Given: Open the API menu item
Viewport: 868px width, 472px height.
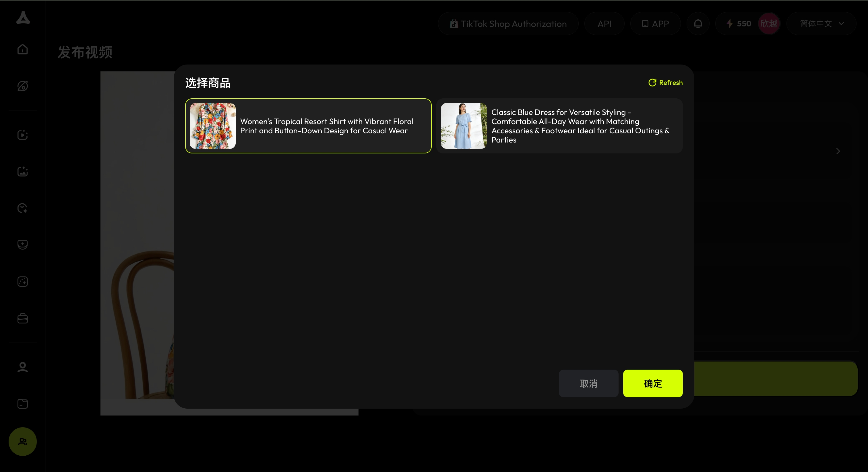Looking at the screenshot, I should [604, 24].
